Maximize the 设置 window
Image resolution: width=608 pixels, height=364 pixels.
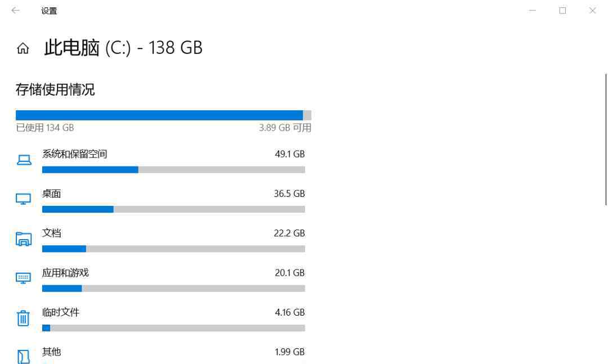tap(562, 11)
